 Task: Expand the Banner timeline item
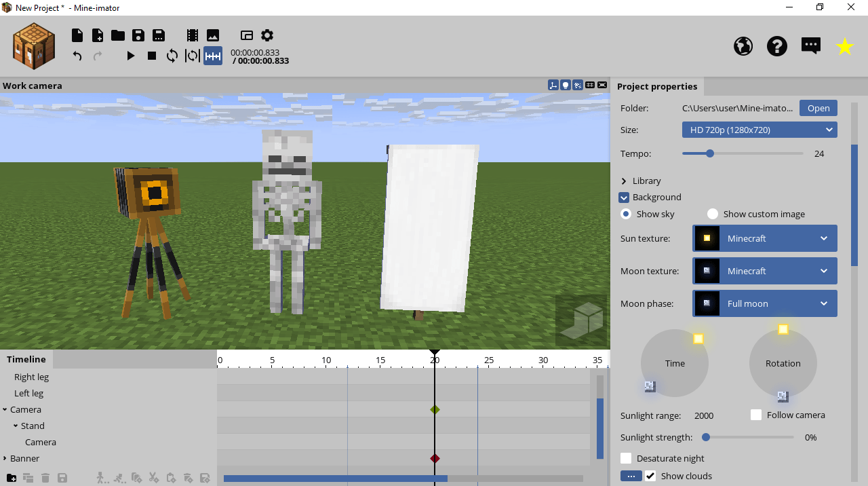tap(5, 459)
